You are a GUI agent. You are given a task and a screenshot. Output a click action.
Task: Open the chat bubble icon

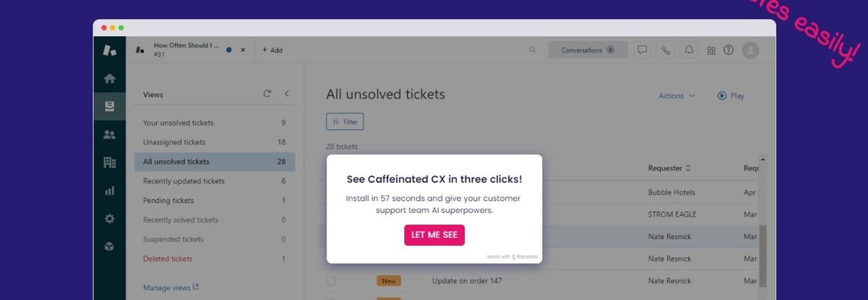(642, 50)
